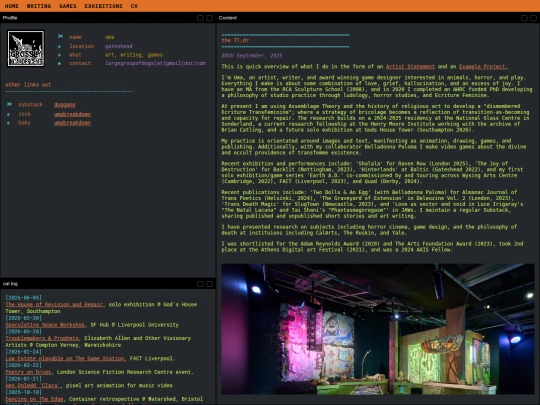Image resolution: width=540 pixels, height=405 pixels.
Task: Click the call log date [2026-02-22]
Action: tap(23, 365)
